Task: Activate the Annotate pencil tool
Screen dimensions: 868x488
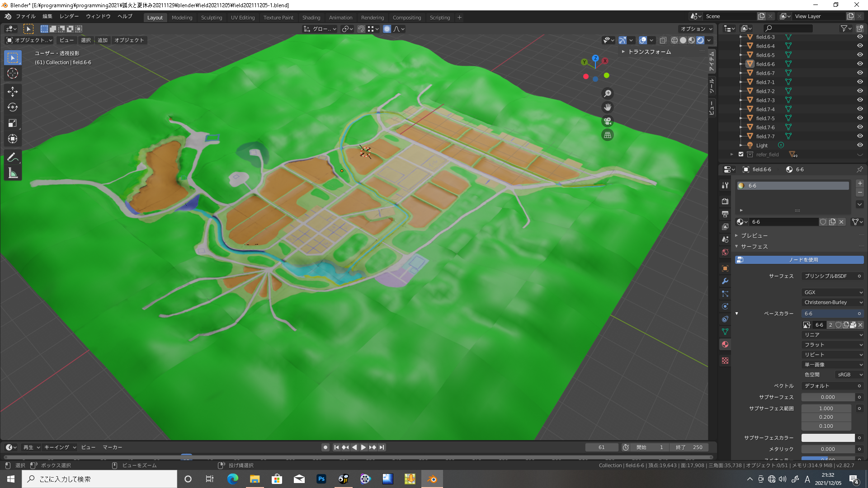Action: (13, 158)
